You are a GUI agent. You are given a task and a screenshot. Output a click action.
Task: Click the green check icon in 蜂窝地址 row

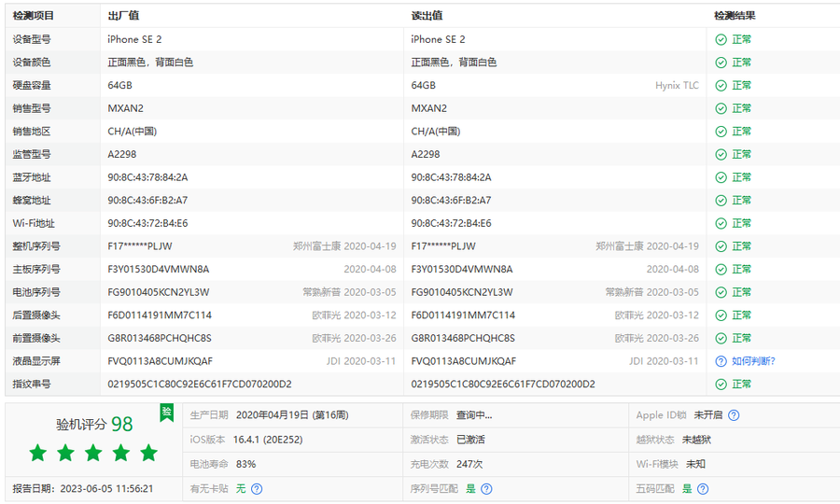point(721,201)
